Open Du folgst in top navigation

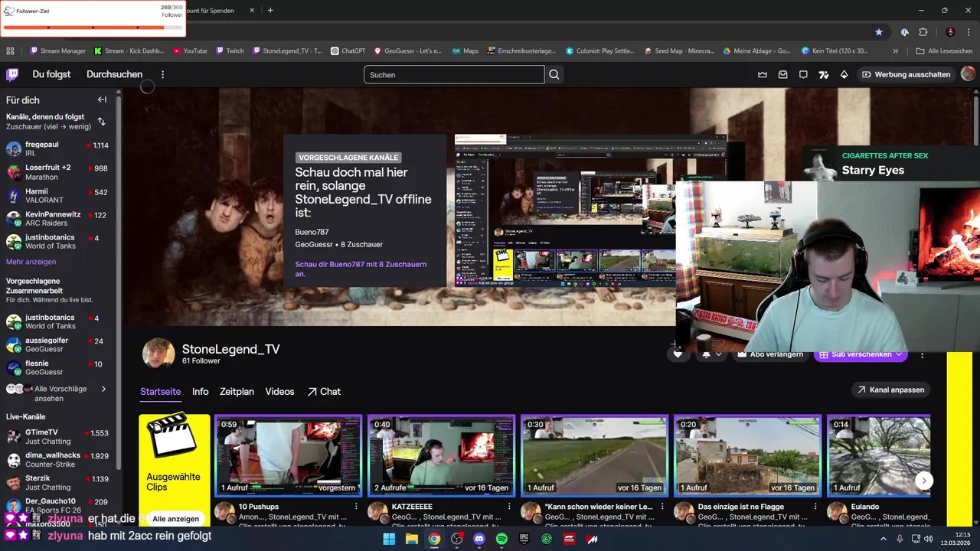tap(51, 74)
